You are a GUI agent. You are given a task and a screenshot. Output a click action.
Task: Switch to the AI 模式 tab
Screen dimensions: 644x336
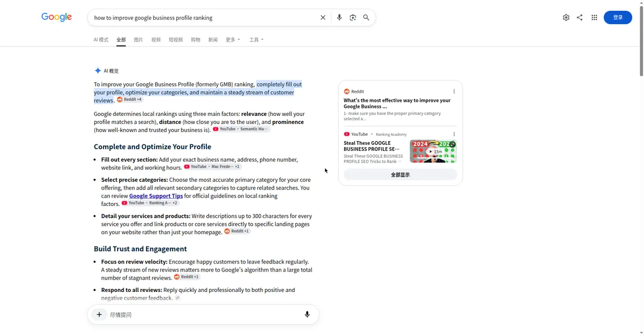[101, 40]
